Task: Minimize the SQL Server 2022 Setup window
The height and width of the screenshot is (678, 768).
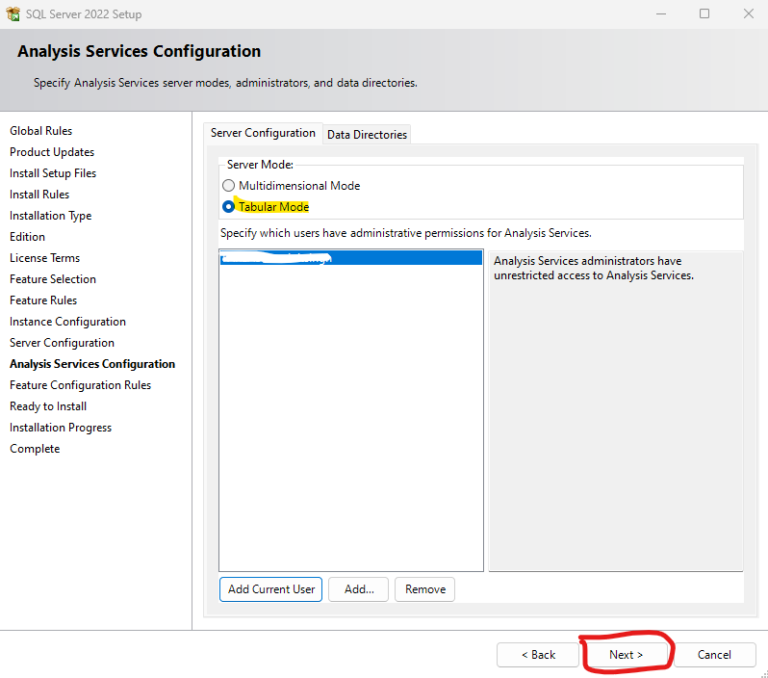Action: [661, 14]
